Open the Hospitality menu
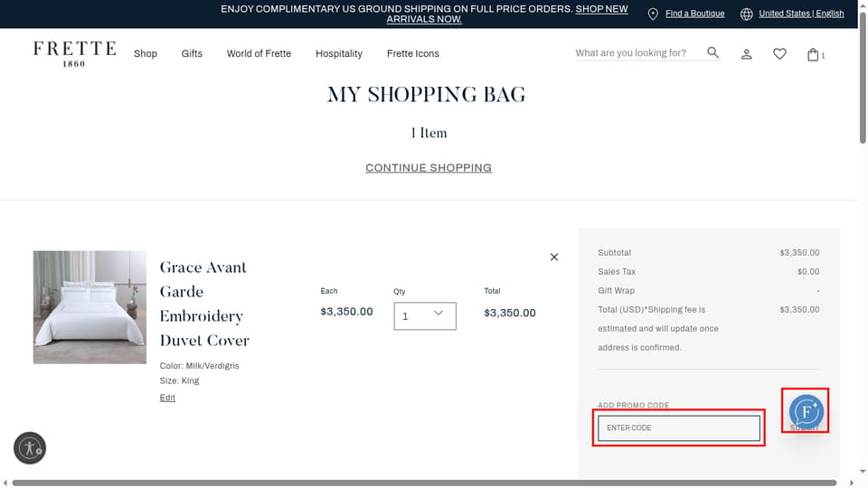This screenshot has height=488, width=868. [x=339, y=53]
